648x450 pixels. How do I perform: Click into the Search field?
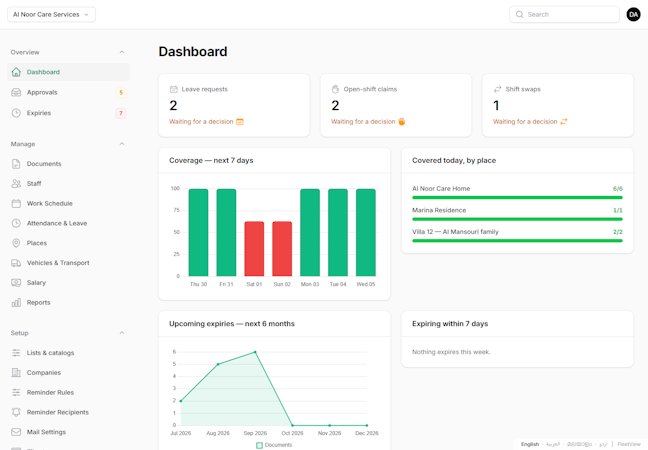pyautogui.click(x=565, y=14)
